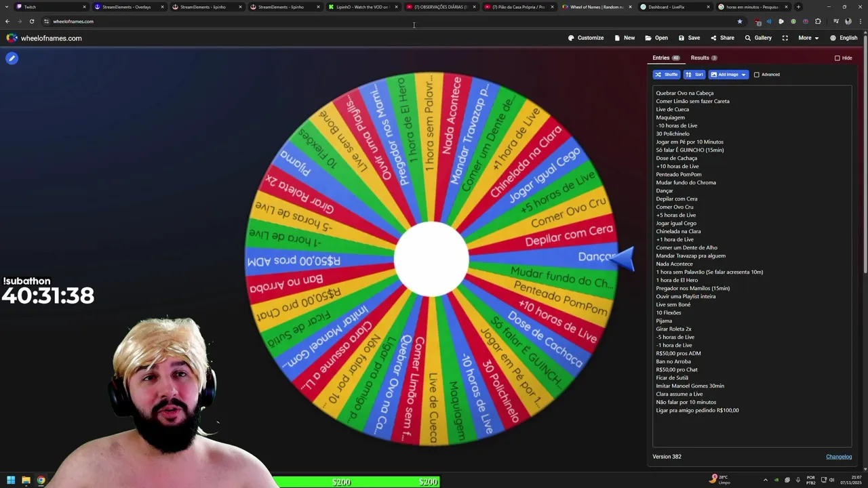This screenshot has height=488, width=868.
Task: Enter fullscreen mode with the expand icon
Action: tap(785, 38)
